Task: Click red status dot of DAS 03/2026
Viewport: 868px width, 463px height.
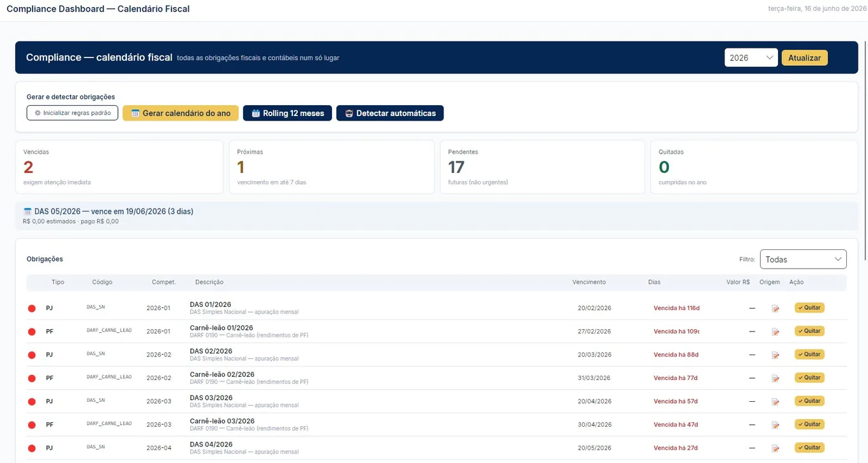Action: [32, 402]
